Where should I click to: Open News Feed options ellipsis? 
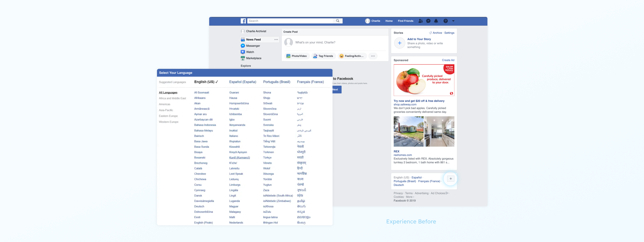[276, 40]
